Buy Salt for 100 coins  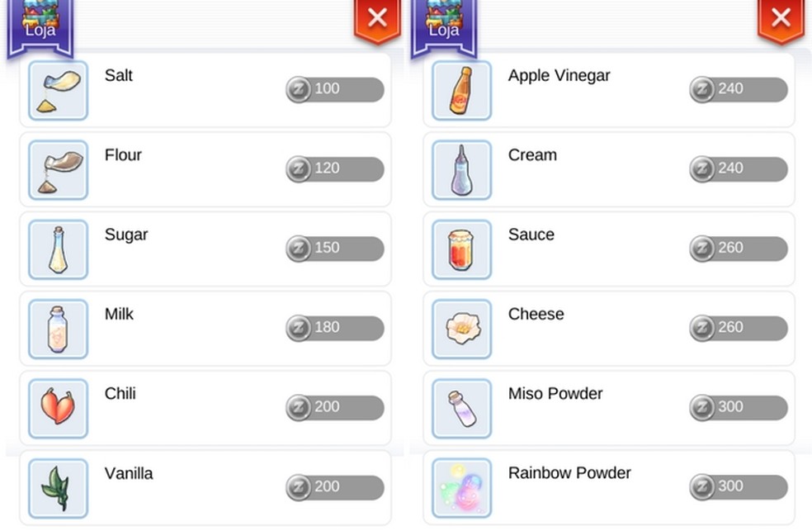(334, 89)
